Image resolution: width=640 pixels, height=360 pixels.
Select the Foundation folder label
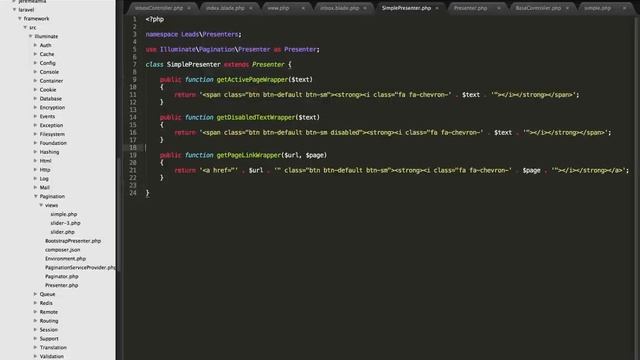pyautogui.click(x=53, y=143)
